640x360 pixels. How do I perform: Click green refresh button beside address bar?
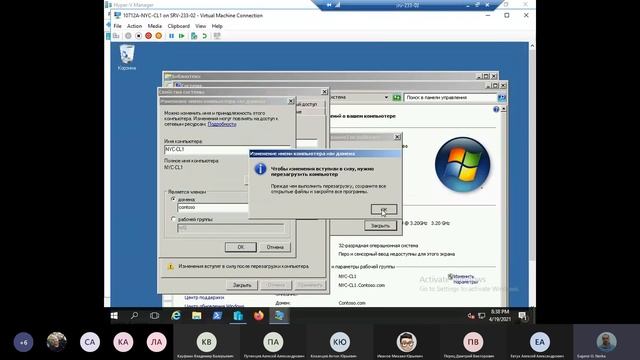click(397, 98)
